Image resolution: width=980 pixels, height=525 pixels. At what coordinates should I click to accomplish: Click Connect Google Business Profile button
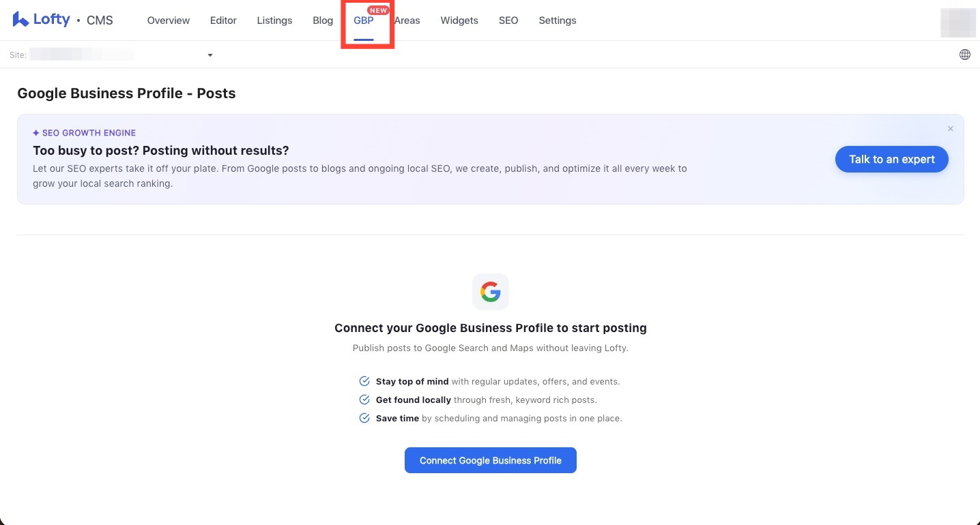(x=491, y=460)
